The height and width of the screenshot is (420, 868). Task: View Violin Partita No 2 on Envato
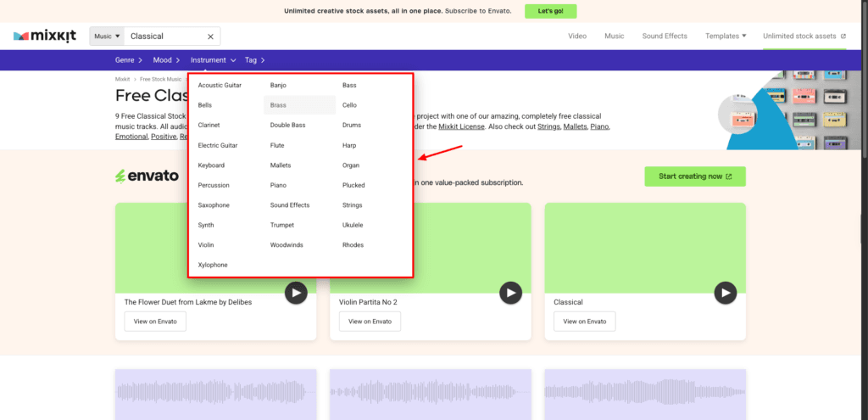coord(370,322)
